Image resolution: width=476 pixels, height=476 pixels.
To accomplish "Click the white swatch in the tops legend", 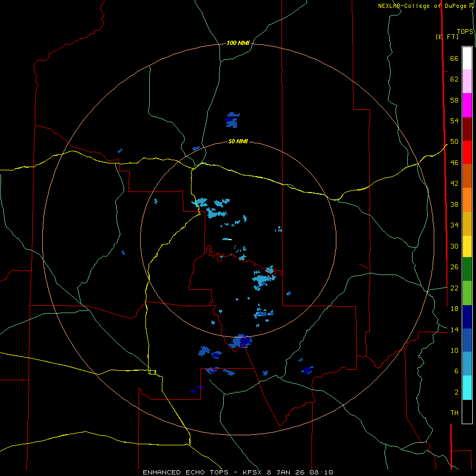I will click(x=467, y=58).
